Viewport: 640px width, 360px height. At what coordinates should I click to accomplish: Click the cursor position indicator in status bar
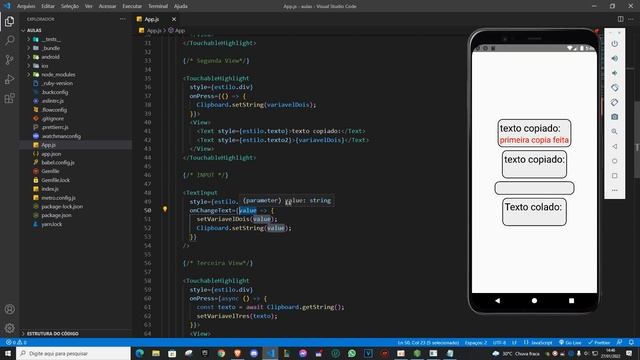tap(428, 342)
